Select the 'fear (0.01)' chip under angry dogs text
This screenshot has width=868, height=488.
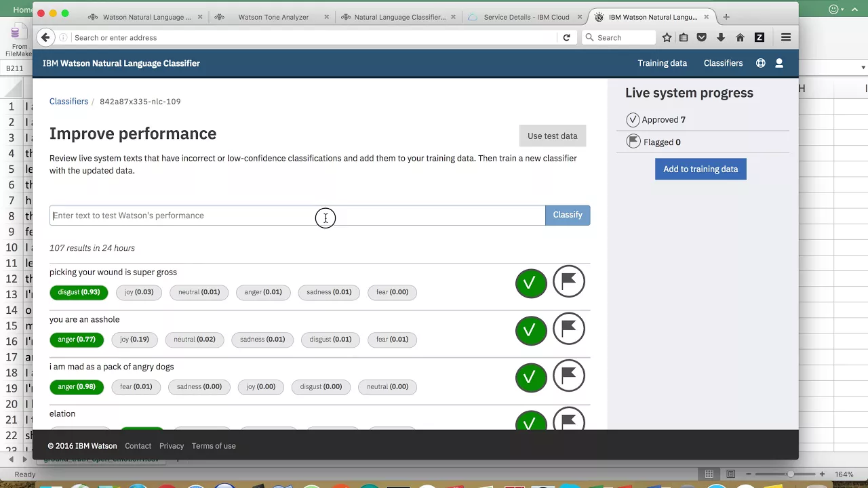136,387
